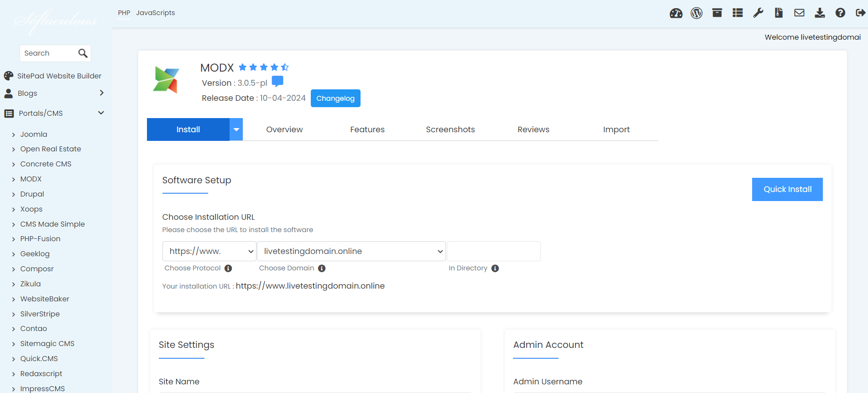Click the installation URL https://www.livetestingdomain.online
Screen dimensions: 868x393
click(310, 286)
